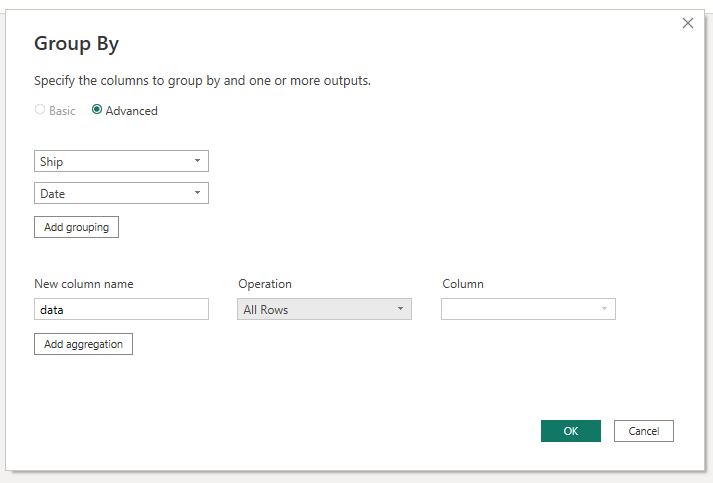The image size is (713, 483).
Task: Open the All Rows operation dropdown
Action: point(324,309)
